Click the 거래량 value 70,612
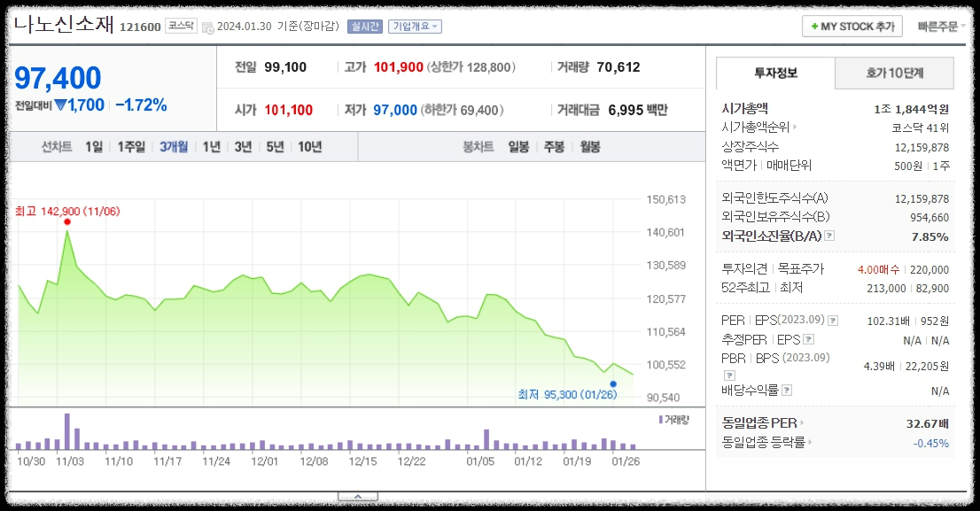980x511 pixels. coord(618,66)
